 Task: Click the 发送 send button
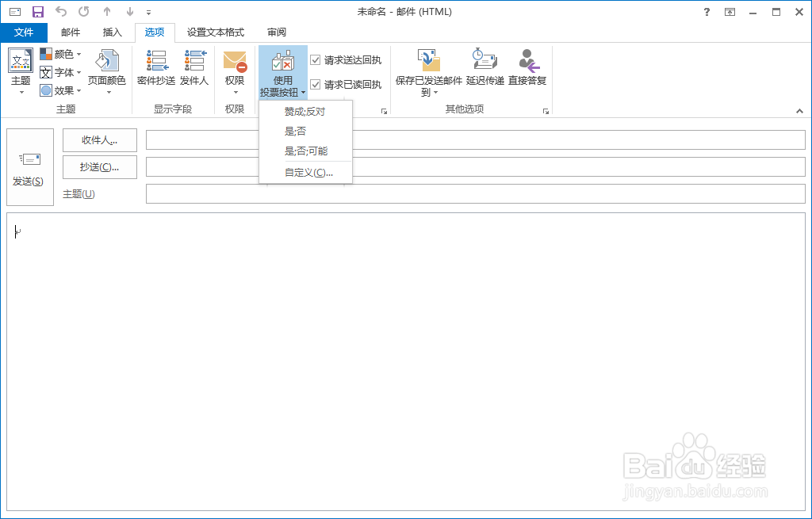tap(29, 166)
